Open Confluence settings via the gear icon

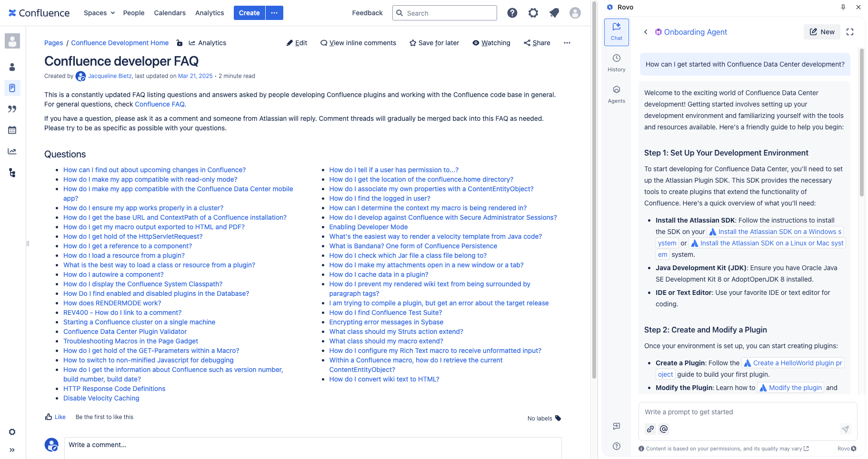click(533, 13)
